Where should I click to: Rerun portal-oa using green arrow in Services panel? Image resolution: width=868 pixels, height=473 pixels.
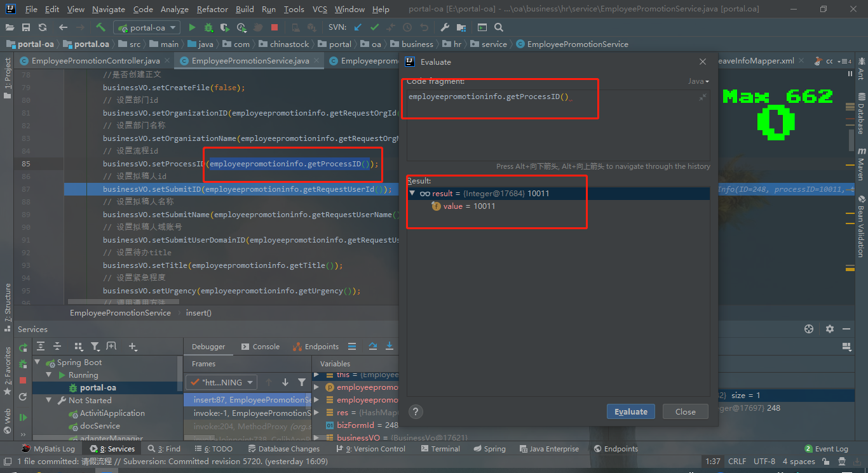(x=23, y=346)
